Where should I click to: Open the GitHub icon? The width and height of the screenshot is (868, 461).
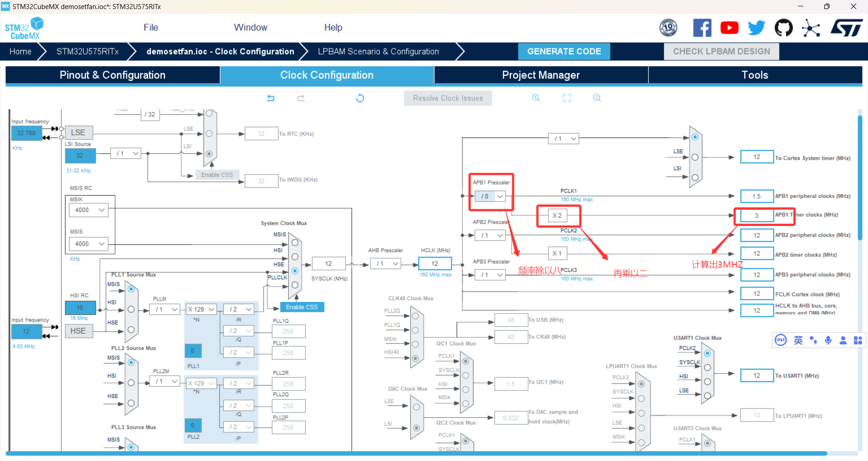pos(783,28)
